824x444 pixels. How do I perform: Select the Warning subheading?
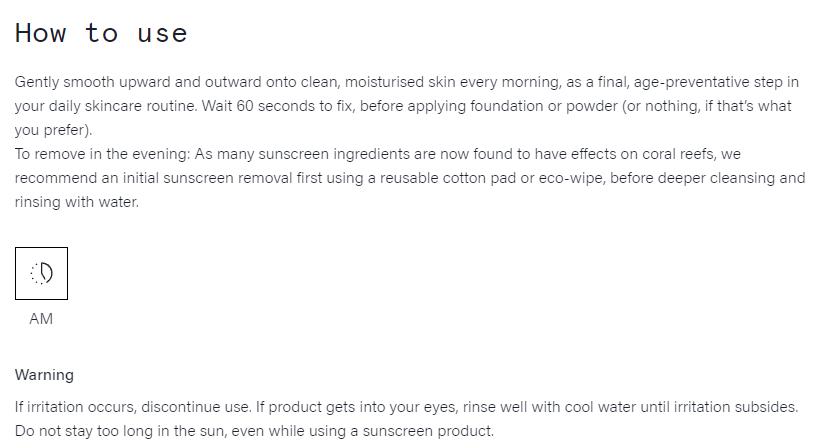(x=44, y=375)
